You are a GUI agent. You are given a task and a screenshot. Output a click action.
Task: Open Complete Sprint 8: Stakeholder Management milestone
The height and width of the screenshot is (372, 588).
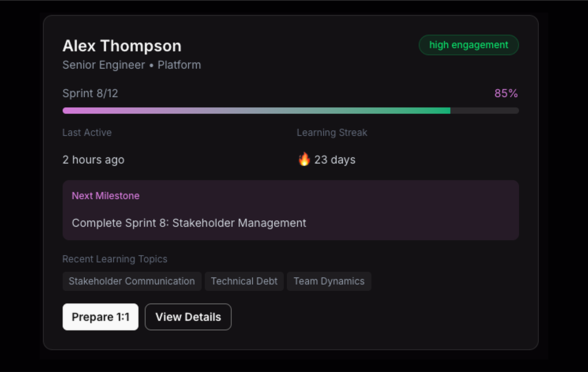(x=189, y=223)
